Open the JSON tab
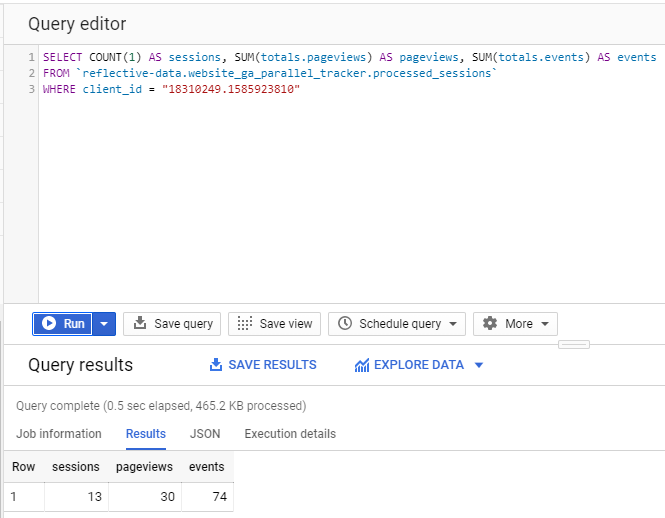 [x=205, y=434]
